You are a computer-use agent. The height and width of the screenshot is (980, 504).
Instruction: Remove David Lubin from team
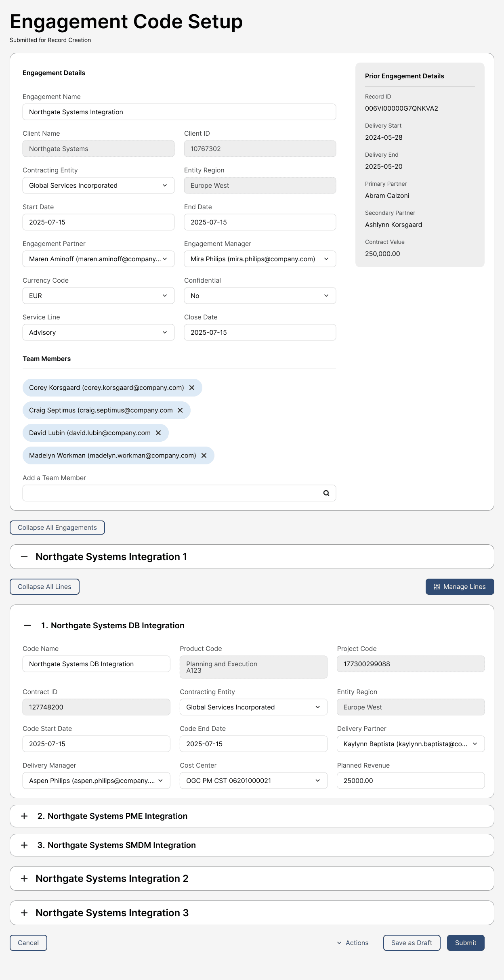158,433
